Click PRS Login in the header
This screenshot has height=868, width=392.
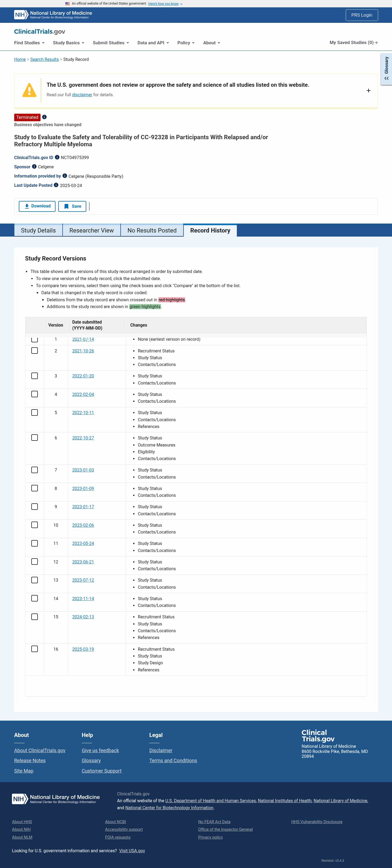(361, 15)
